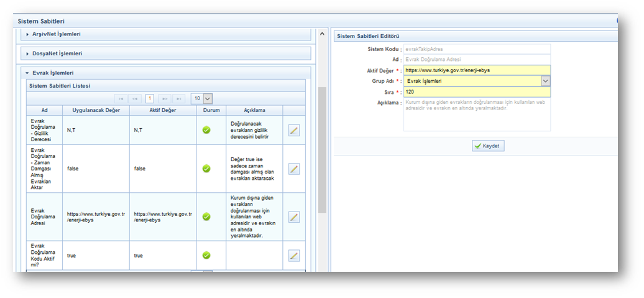Open editor for Evrak Doğrulama Adresi row
644x298 pixels.
point(294,217)
